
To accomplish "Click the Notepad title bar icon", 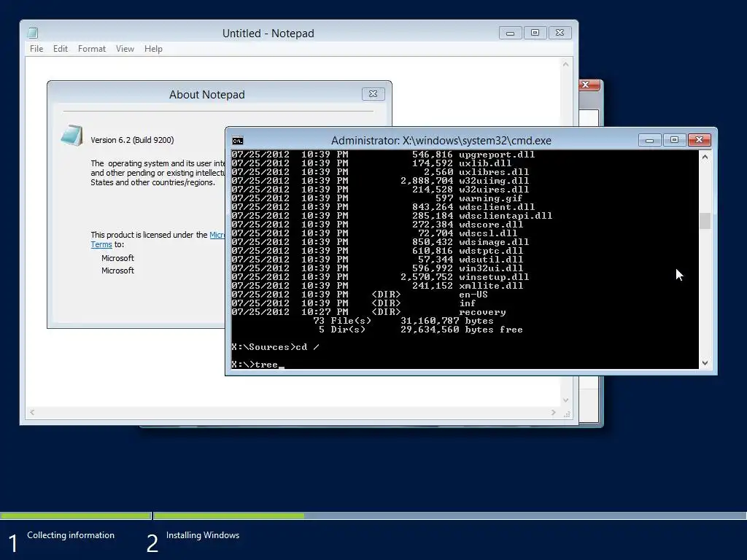I will point(33,33).
